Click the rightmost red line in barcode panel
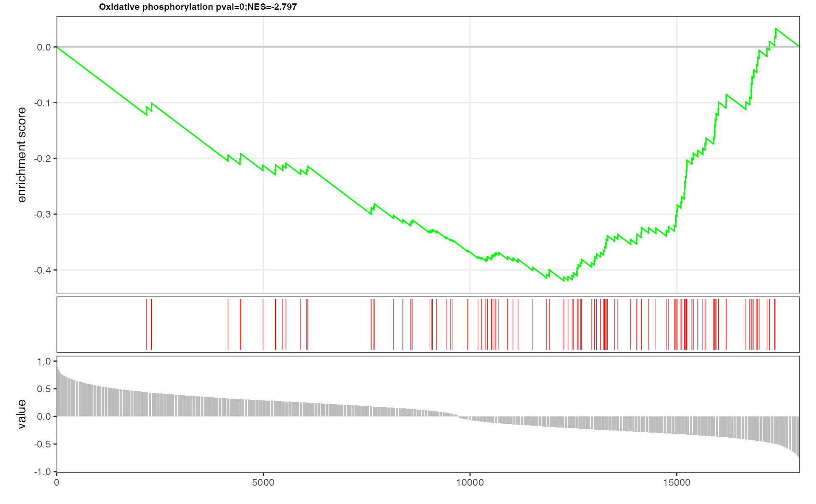 pos(776,325)
